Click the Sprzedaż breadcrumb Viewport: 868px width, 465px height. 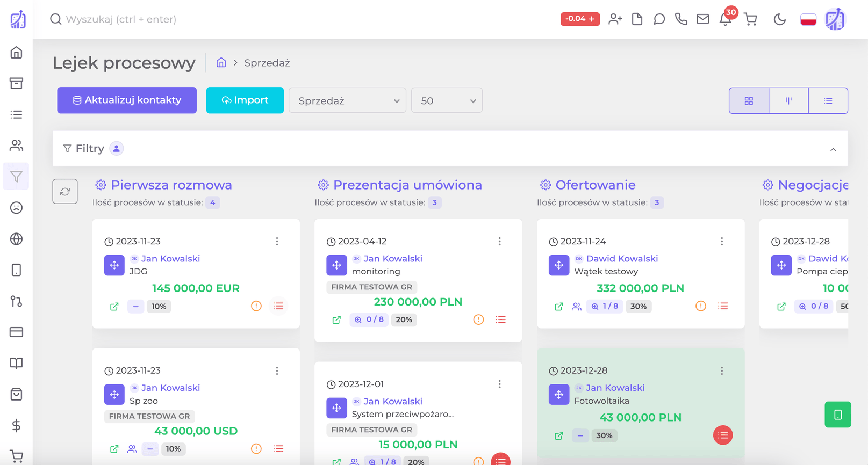tap(267, 63)
